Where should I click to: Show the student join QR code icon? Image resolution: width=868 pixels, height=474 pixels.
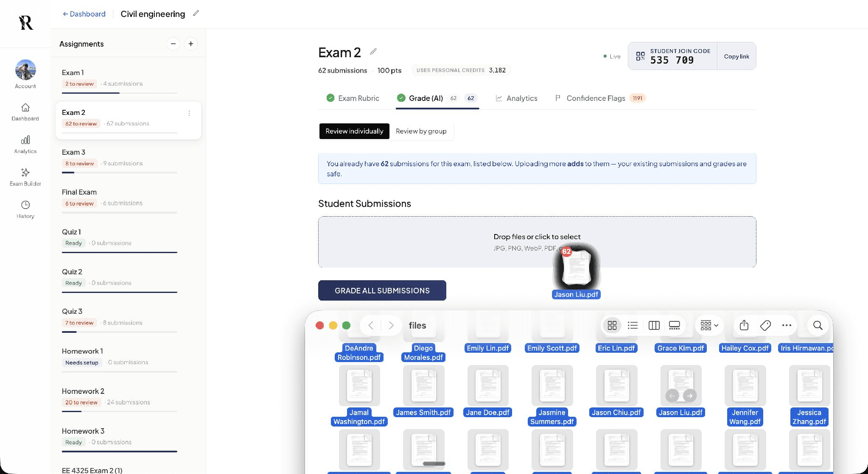pyautogui.click(x=640, y=56)
